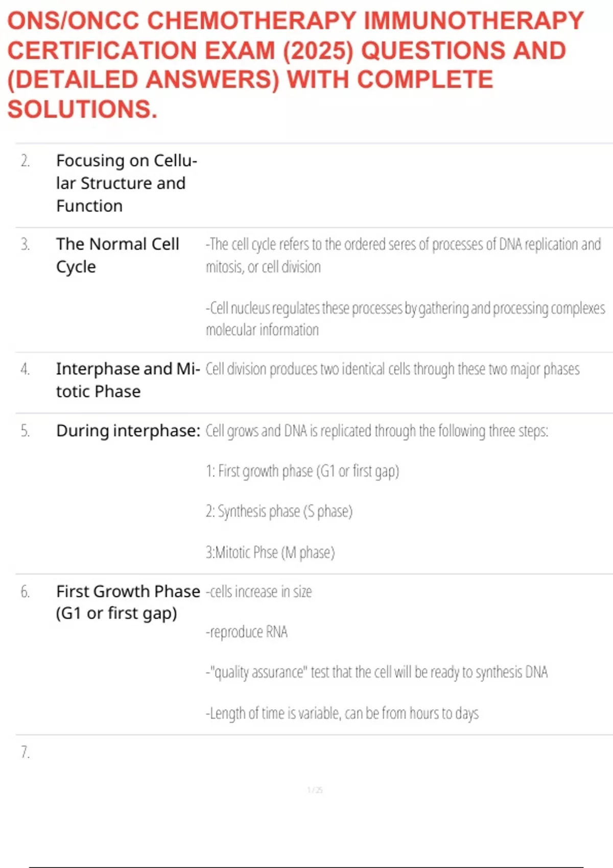Click the 'quality assurance' test sentence

point(377,672)
